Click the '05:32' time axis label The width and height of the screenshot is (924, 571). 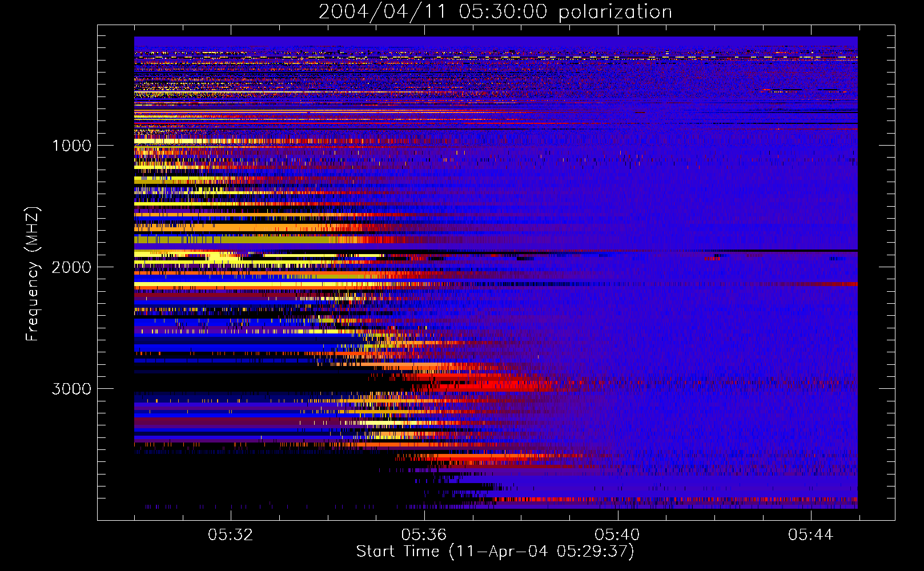click(x=230, y=535)
